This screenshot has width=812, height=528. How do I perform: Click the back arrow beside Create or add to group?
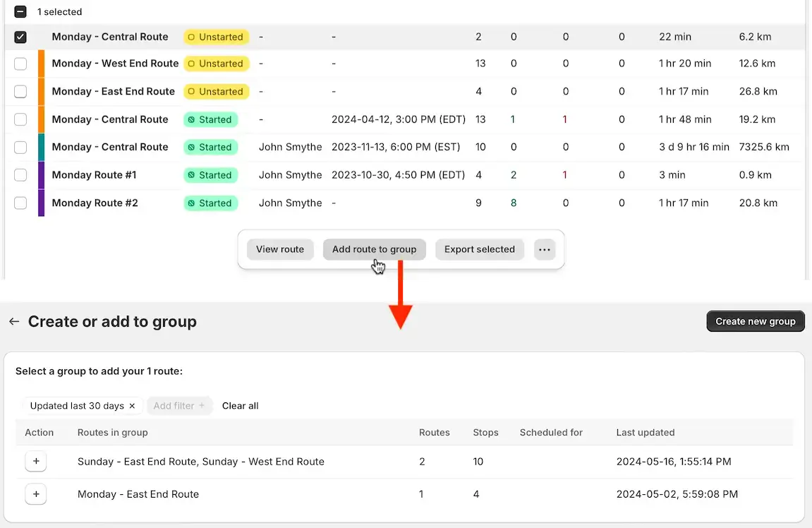pyautogui.click(x=14, y=321)
